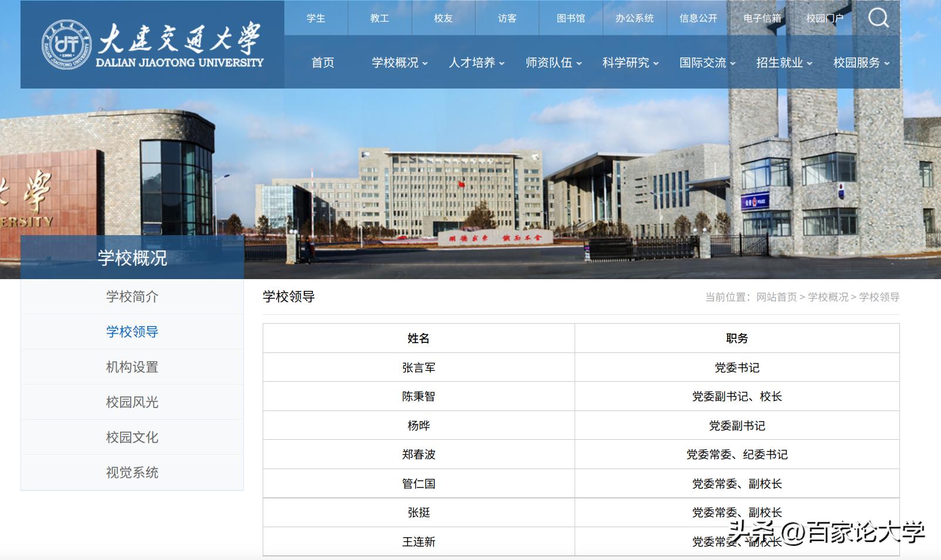Open the 办公系统 link
Image resolution: width=941 pixels, height=560 pixels.
click(x=635, y=18)
